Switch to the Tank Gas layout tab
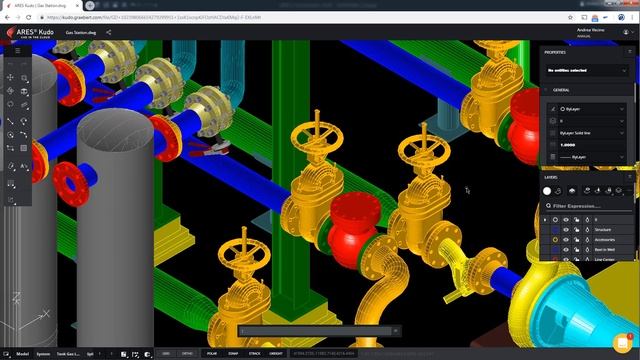The width and height of the screenshot is (640, 360). point(68,354)
